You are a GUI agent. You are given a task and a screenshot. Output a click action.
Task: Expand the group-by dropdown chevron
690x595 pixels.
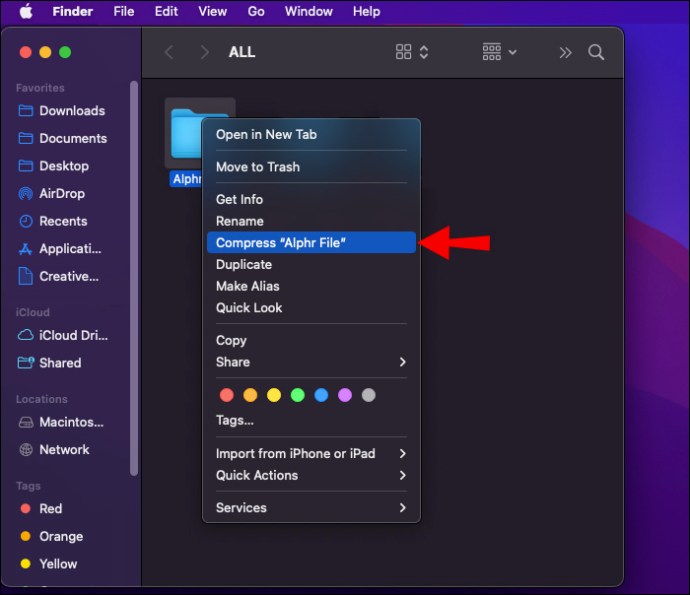(513, 52)
